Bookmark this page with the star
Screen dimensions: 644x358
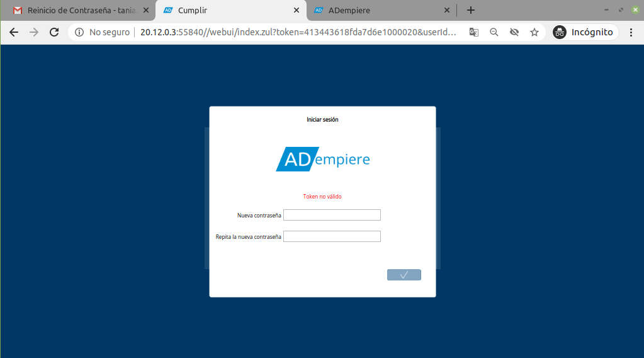[534, 32]
